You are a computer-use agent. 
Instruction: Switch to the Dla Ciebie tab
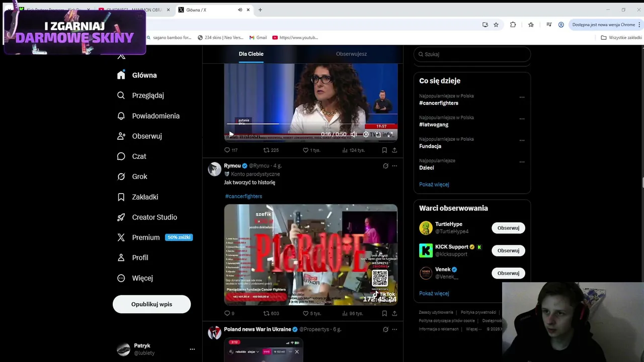coord(251,54)
